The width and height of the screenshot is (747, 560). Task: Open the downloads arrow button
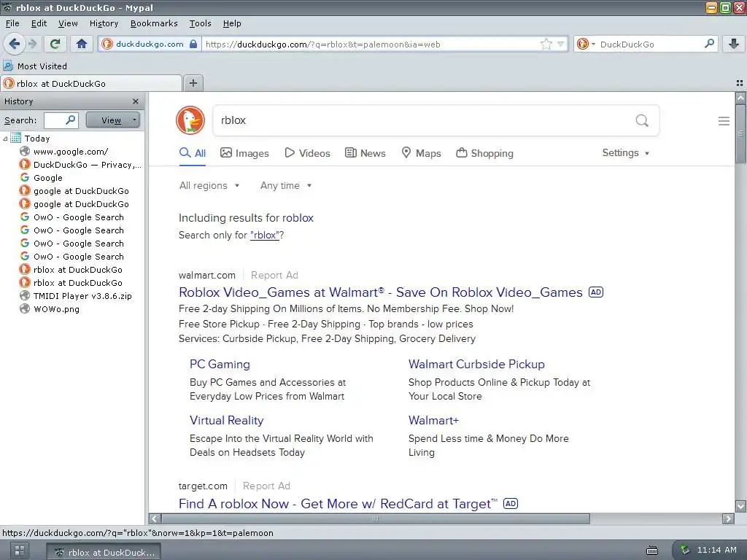click(734, 44)
